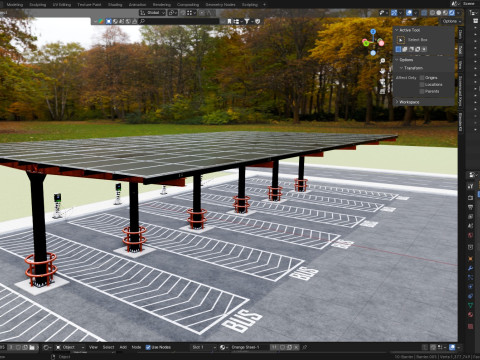The height and width of the screenshot is (360, 480).
Task: Click the colorful icon left of the search bar
Action: [100, 21]
